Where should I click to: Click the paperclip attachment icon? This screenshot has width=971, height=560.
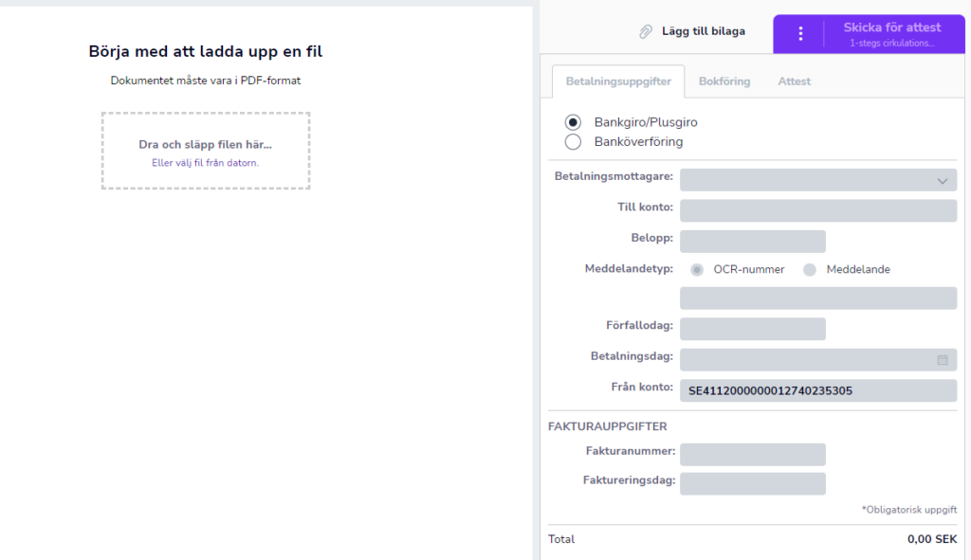pyautogui.click(x=645, y=31)
